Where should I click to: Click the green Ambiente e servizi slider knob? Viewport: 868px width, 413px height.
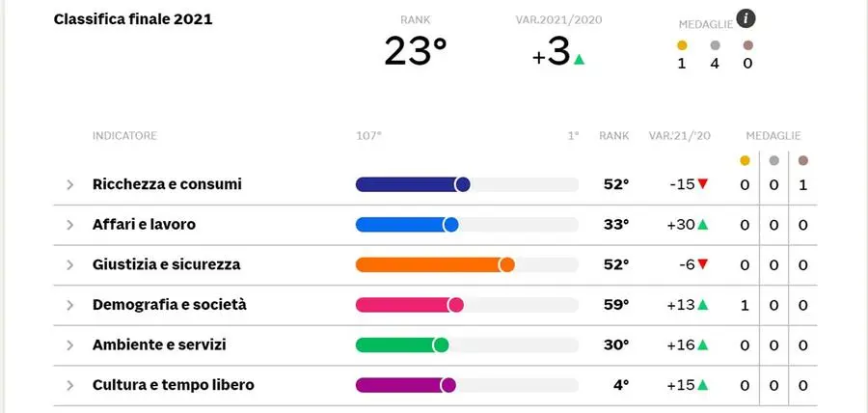click(441, 344)
